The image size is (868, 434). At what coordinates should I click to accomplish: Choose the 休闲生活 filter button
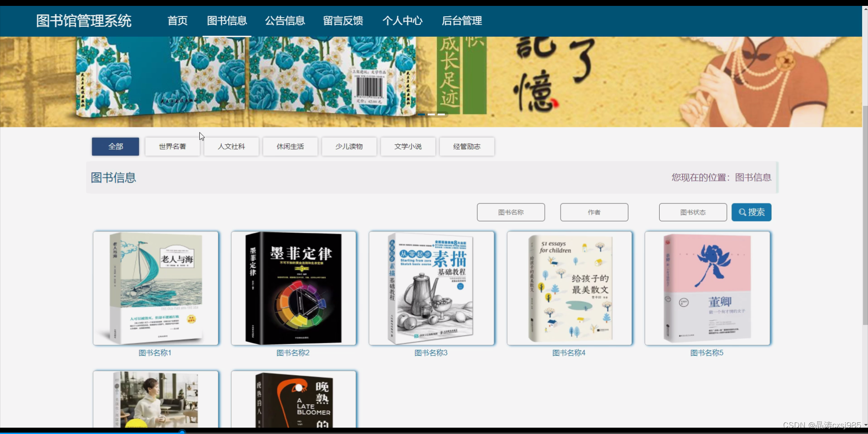pyautogui.click(x=290, y=146)
